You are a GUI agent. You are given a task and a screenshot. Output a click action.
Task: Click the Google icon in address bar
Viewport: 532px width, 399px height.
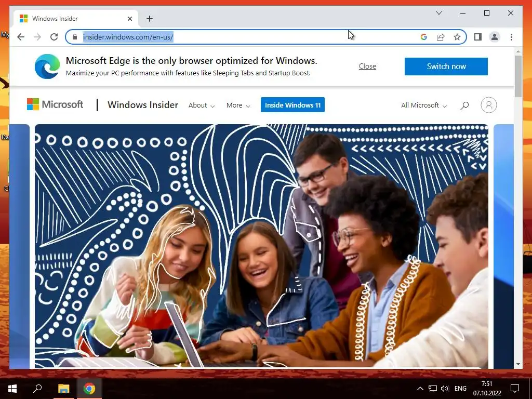point(424,37)
